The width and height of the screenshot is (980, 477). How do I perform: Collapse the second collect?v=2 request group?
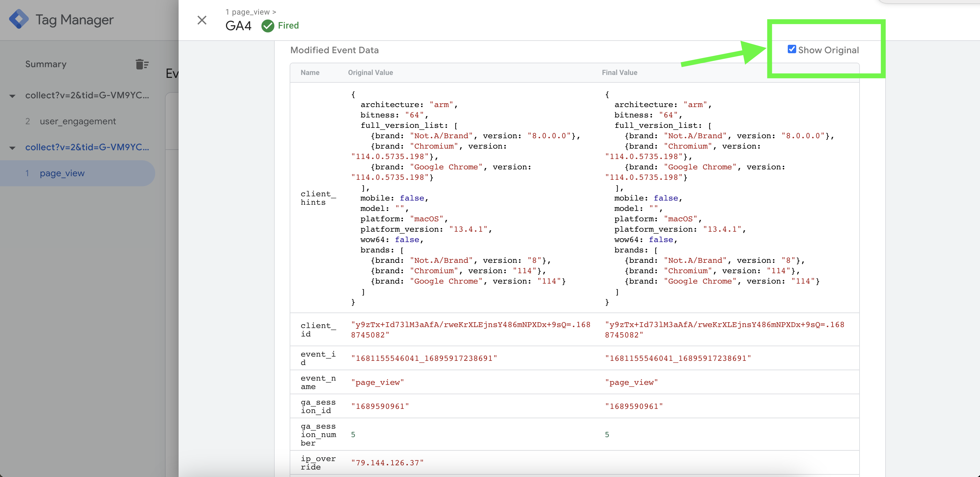(13, 148)
